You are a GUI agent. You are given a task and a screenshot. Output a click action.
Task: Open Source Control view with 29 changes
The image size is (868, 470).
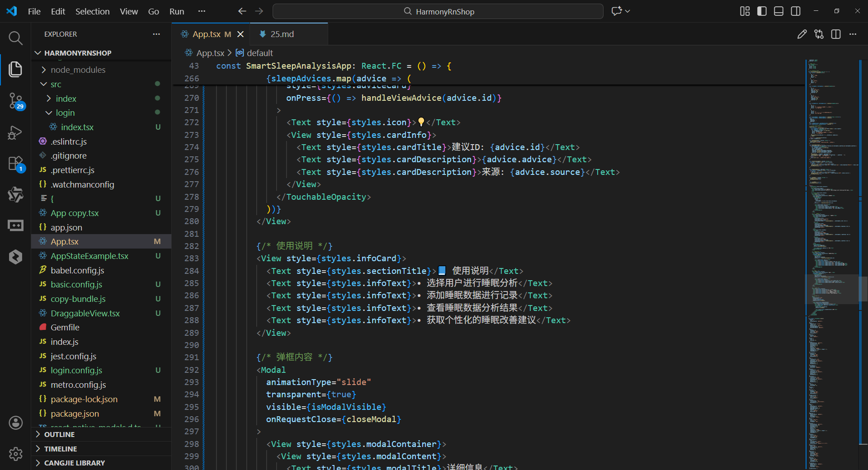[15, 101]
